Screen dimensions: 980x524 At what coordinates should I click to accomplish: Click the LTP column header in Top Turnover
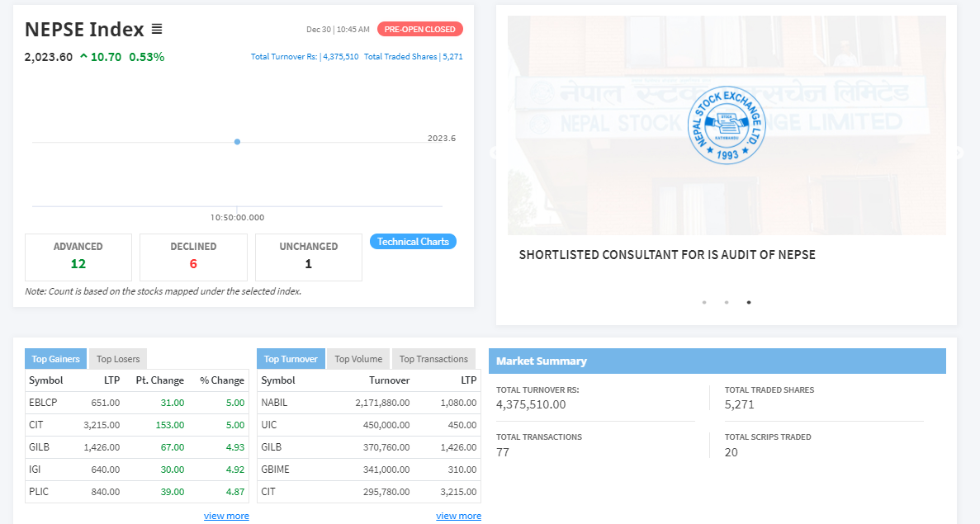click(x=469, y=380)
